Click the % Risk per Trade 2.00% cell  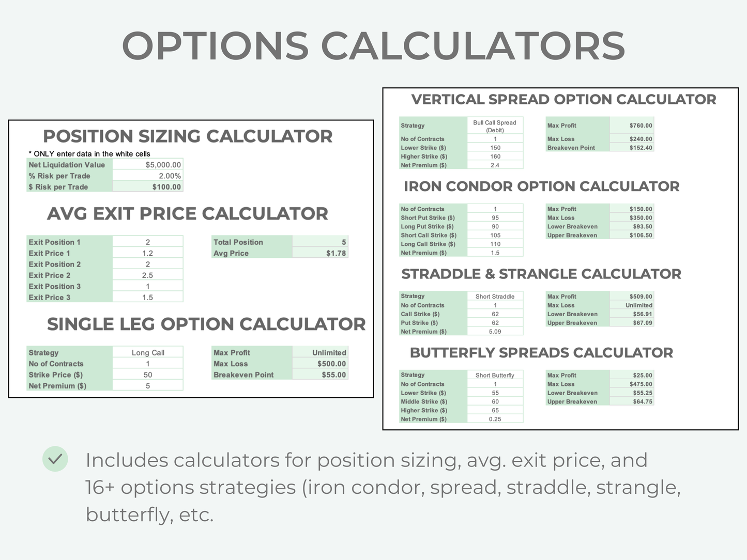tap(148, 176)
